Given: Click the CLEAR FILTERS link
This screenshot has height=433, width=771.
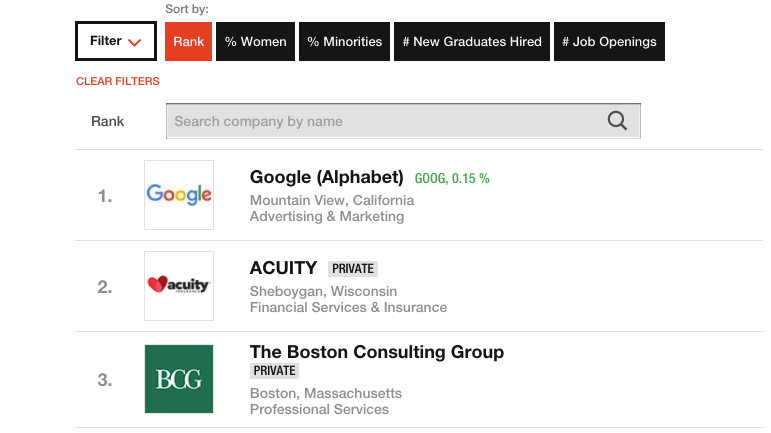Looking at the screenshot, I should point(118,81).
